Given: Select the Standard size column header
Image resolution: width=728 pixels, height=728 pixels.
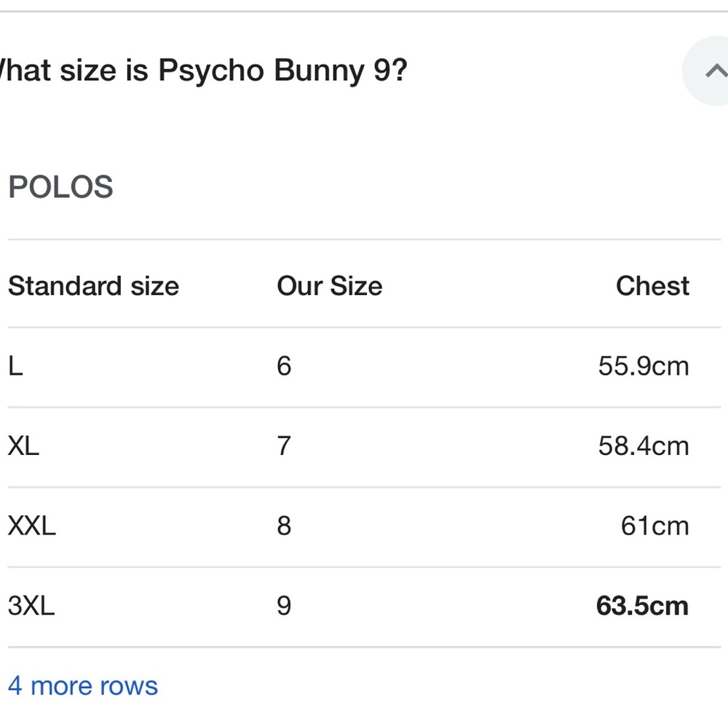Looking at the screenshot, I should coord(93,285).
